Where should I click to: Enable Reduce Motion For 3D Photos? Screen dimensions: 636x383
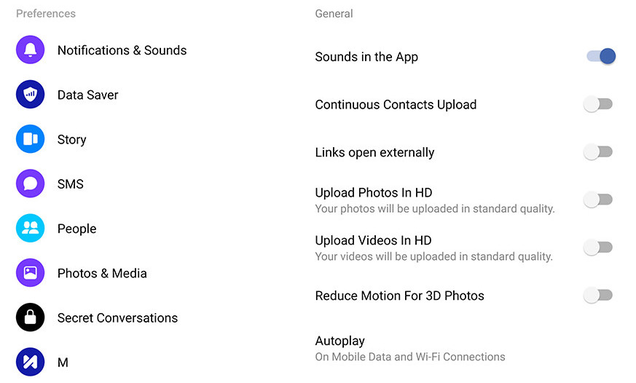point(598,295)
